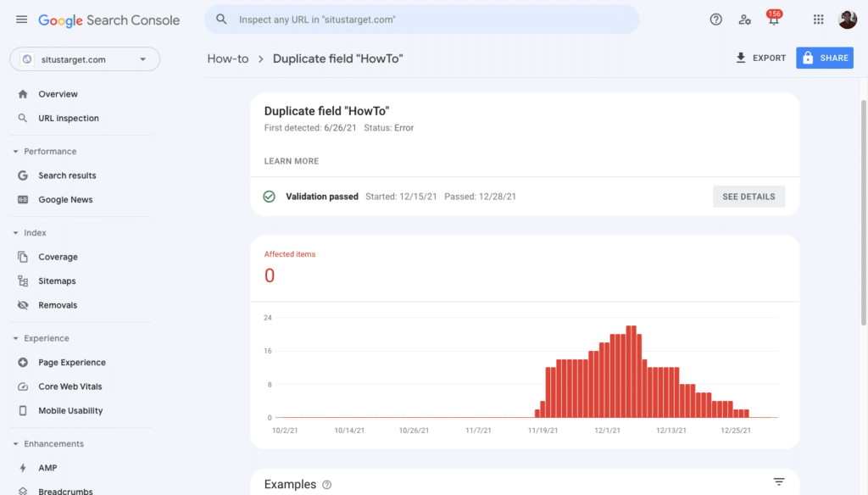Click the blue SHARE button
868x495 pixels.
pos(824,58)
